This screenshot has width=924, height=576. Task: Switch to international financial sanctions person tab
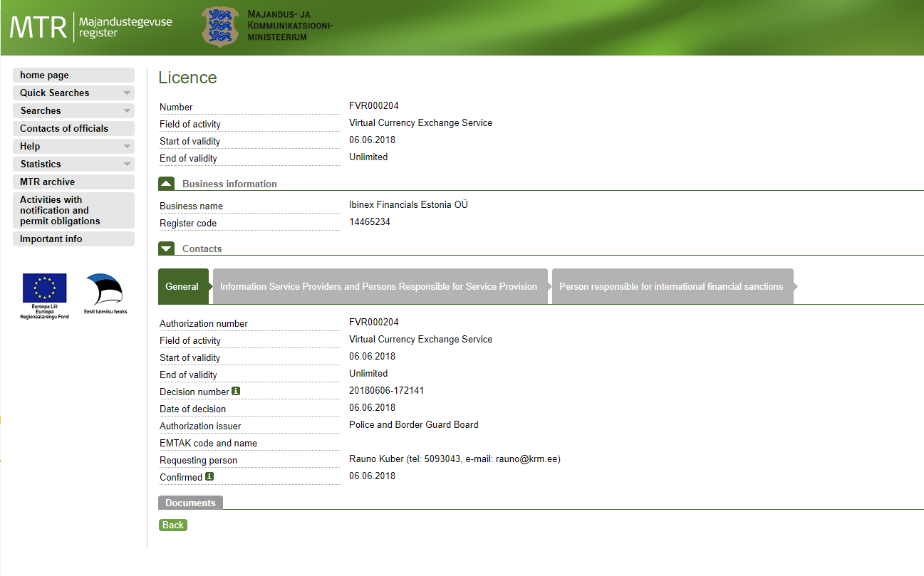click(671, 286)
